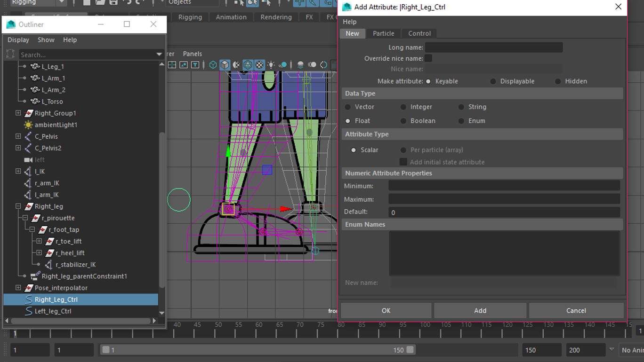Open the Show menu in Outliner
644x362 pixels.
(46, 40)
